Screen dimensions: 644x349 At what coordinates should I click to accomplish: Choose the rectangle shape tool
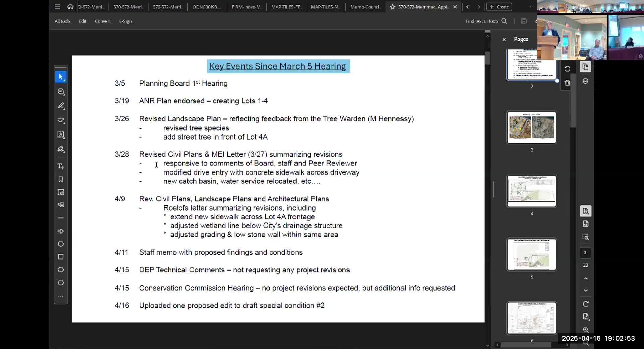tap(61, 257)
